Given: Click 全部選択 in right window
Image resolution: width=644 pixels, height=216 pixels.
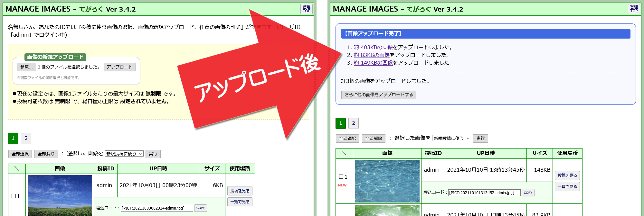Looking at the screenshot, I should [347, 138].
